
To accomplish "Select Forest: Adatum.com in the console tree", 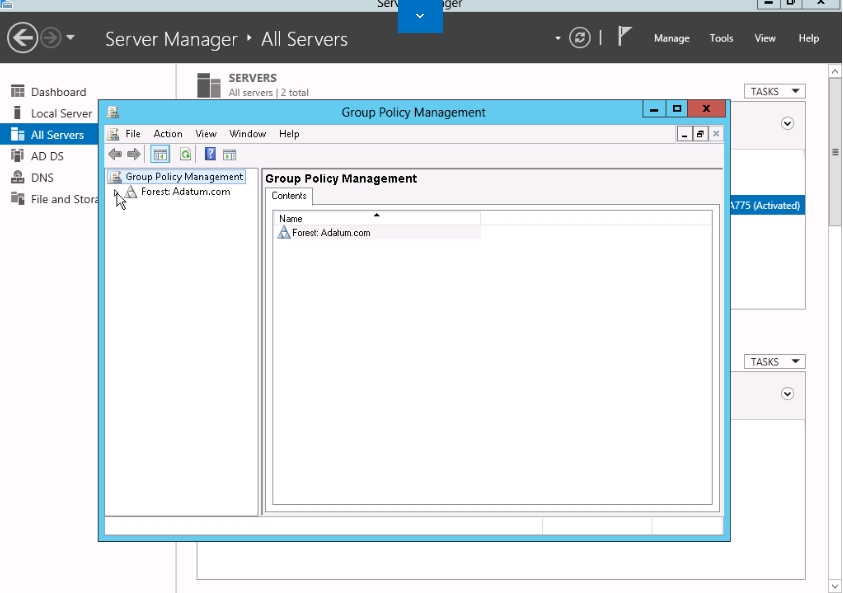I will tap(185, 192).
